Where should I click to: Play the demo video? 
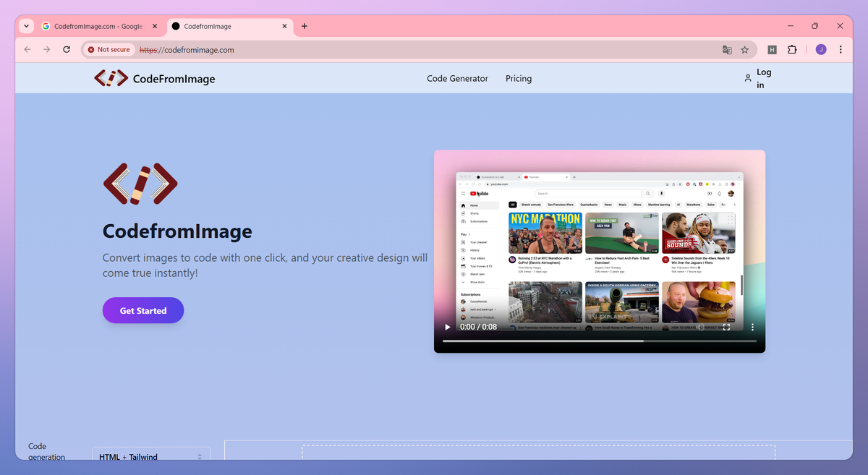tap(447, 327)
